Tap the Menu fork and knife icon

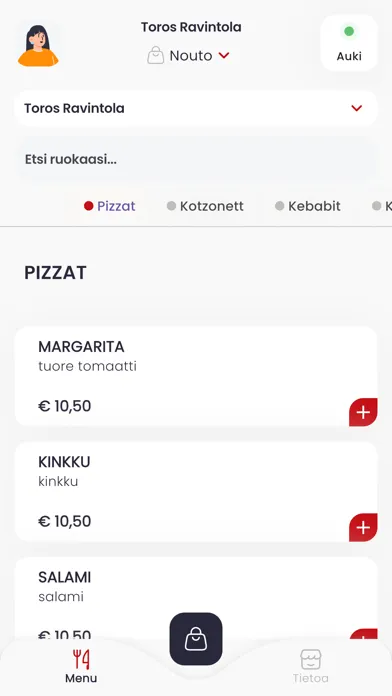click(x=81, y=659)
